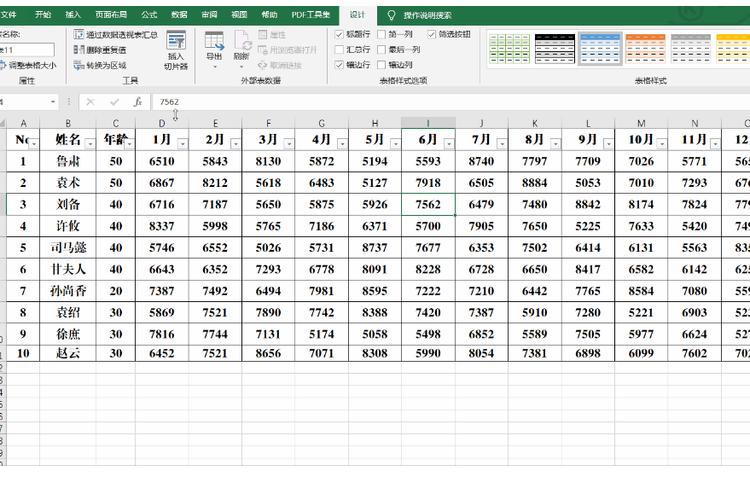Click 调整表格大小 (resize table)
The image size is (750, 500).
click(28, 65)
